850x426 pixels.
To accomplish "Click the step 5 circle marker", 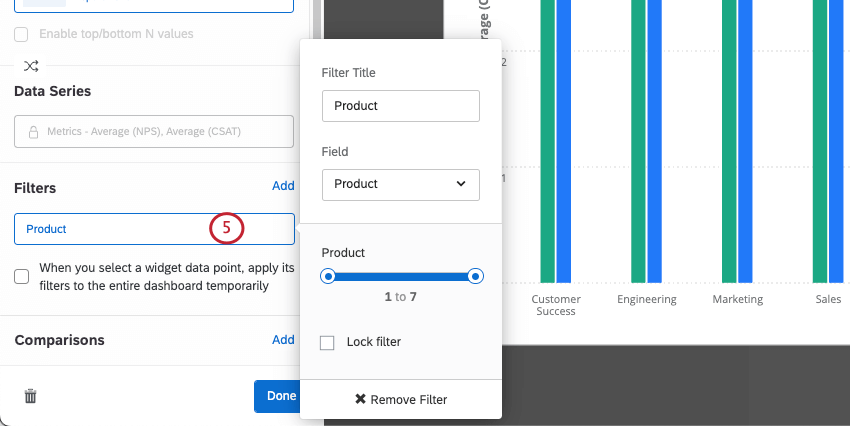I will click(x=227, y=228).
